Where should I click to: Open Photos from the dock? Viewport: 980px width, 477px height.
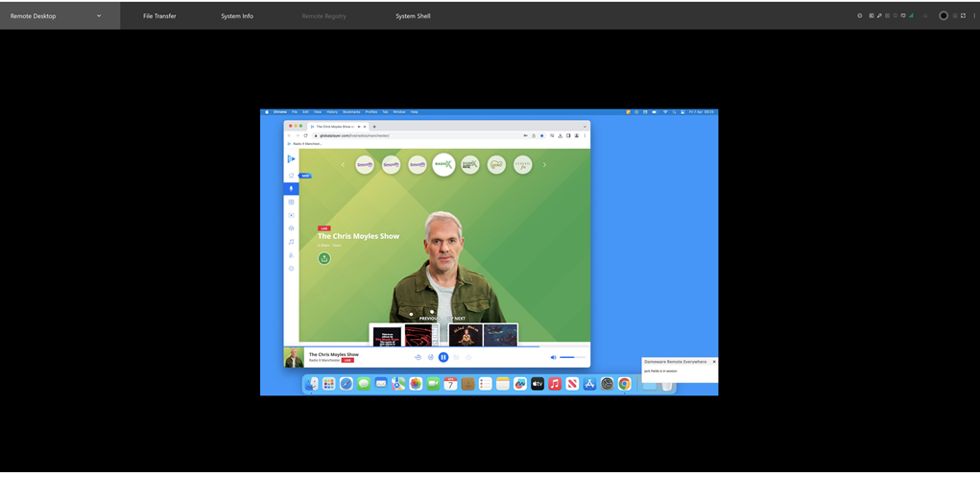point(416,384)
